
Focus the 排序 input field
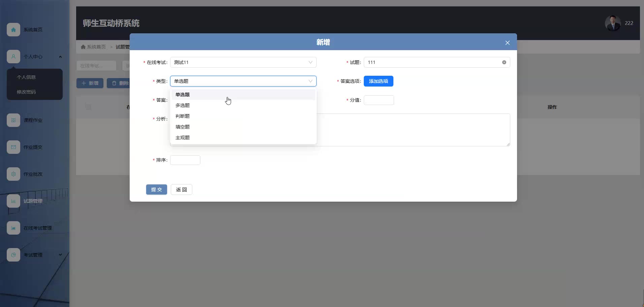point(185,160)
